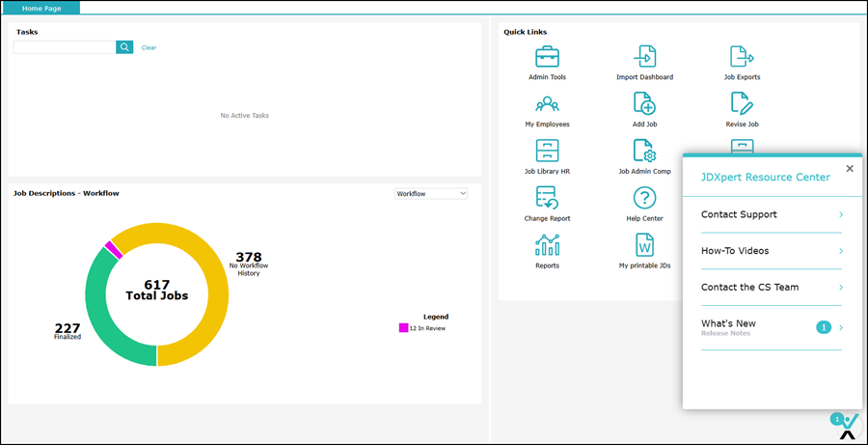The height and width of the screenshot is (446, 868).
Task: Expand the Workflow dropdown
Action: coord(431,194)
